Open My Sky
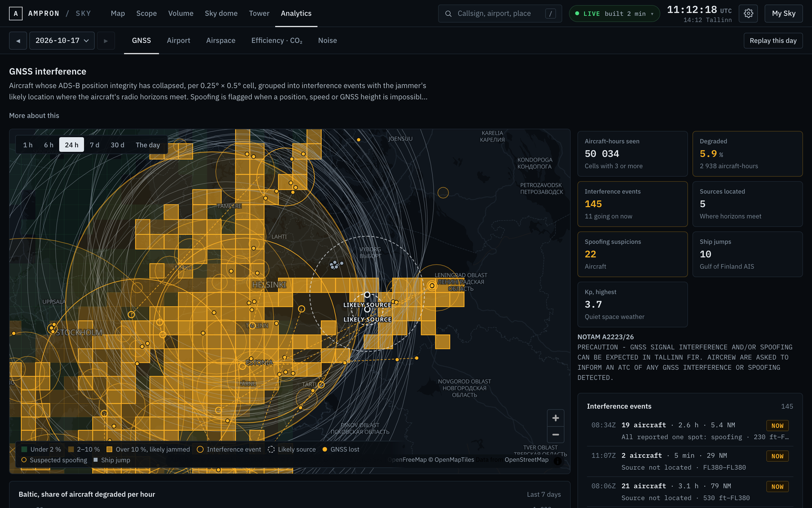The width and height of the screenshot is (812, 508). click(x=784, y=13)
